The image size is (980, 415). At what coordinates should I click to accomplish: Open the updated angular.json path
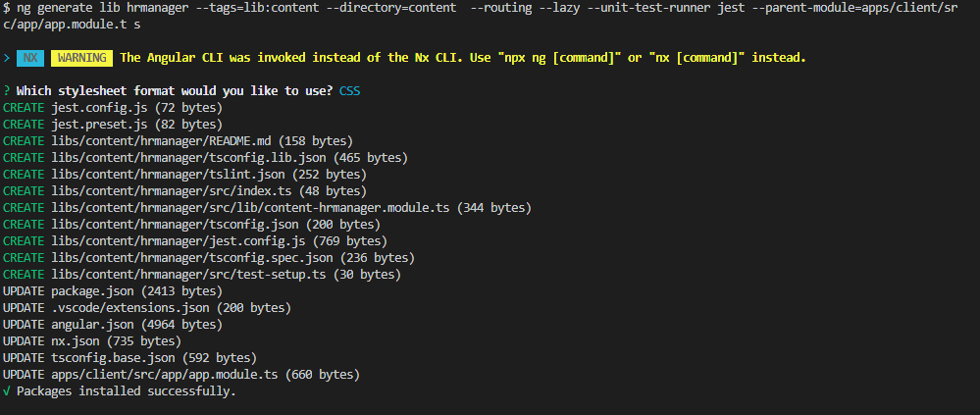[93, 325]
